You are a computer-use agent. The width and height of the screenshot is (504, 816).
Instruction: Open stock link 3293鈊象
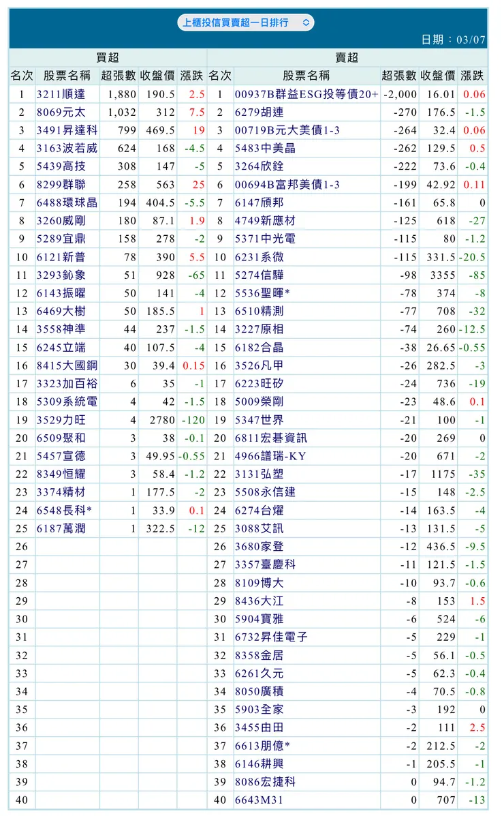click(x=61, y=275)
